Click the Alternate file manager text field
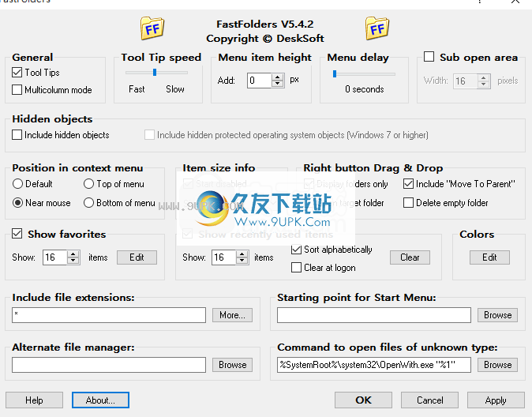 [109, 365]
